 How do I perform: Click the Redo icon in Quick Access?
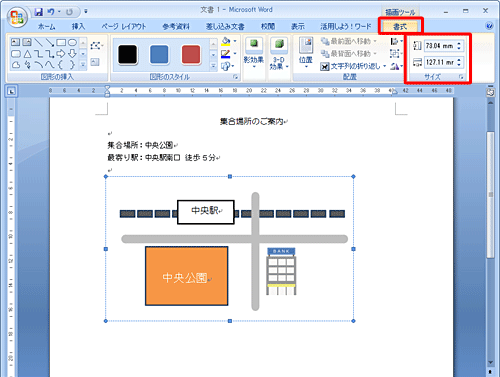[x=69, y=12]
